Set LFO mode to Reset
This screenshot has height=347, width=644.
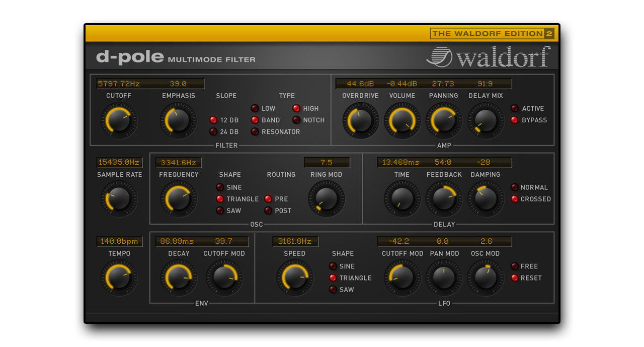(x=515, y=278)
